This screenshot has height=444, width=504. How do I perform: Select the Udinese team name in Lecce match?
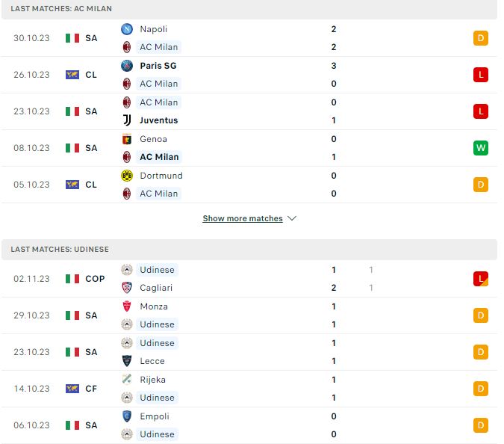(x=158, y=343)
